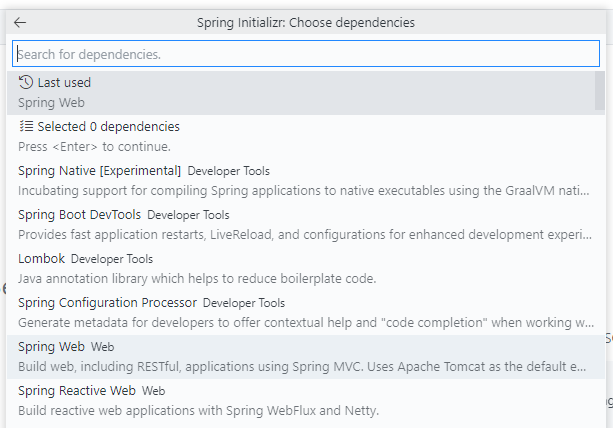Image resolution: width=613 pixels, height=428 pixels.
Task: Click 'Generate metadata for developers' description
Action: tap(306, 322)
